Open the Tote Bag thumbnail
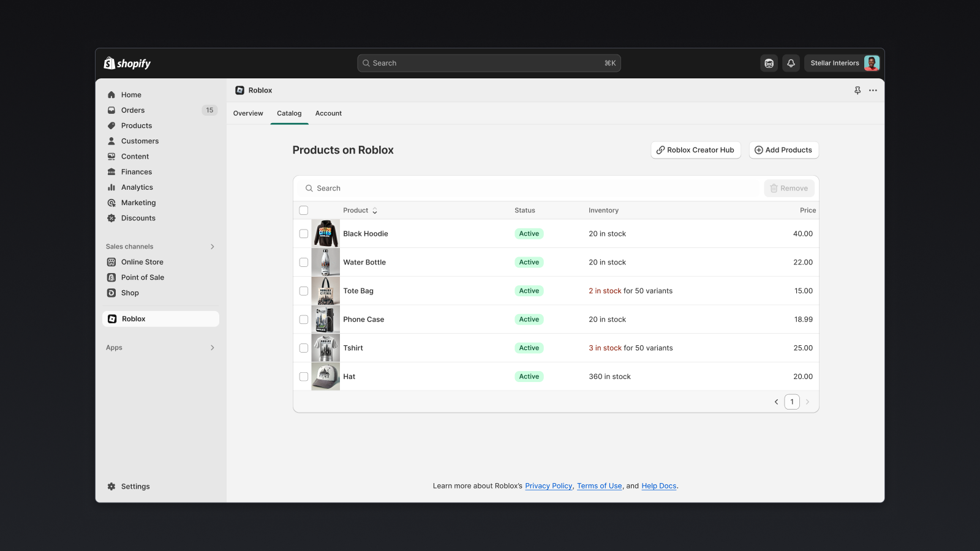 (x=326, y=291)
